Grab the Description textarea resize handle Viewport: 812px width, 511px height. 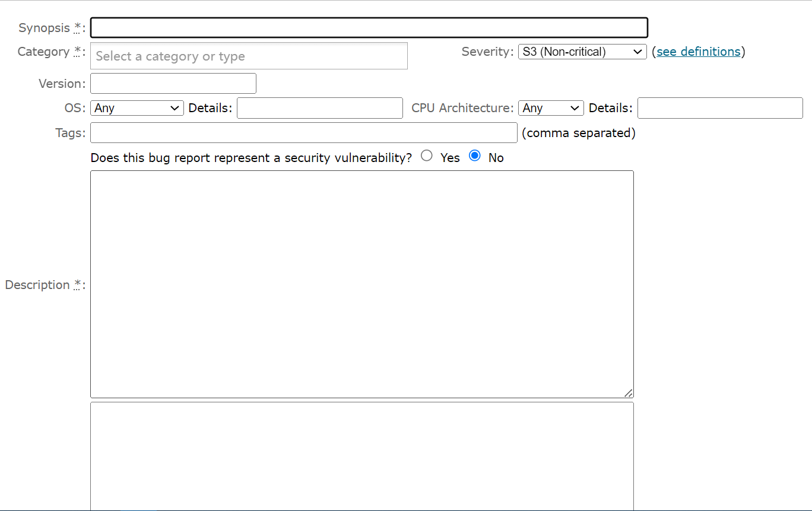coord(629,393)
